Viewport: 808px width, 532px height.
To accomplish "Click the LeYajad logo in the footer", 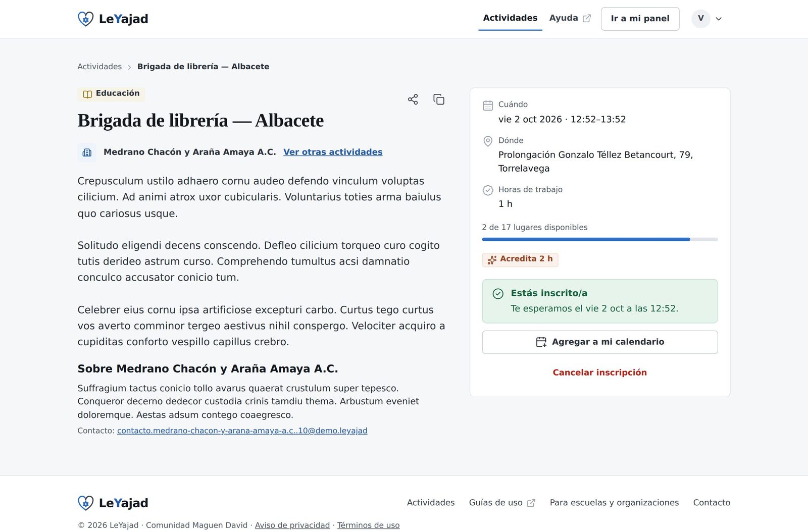I will [113, 503].
